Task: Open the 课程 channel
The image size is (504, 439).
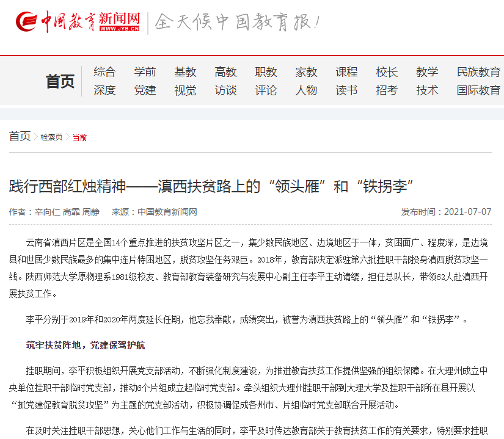Action: tap(346, 71)
